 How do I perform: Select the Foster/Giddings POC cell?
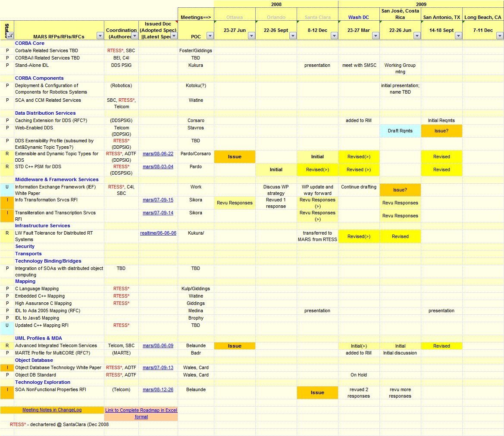(195, 50)
